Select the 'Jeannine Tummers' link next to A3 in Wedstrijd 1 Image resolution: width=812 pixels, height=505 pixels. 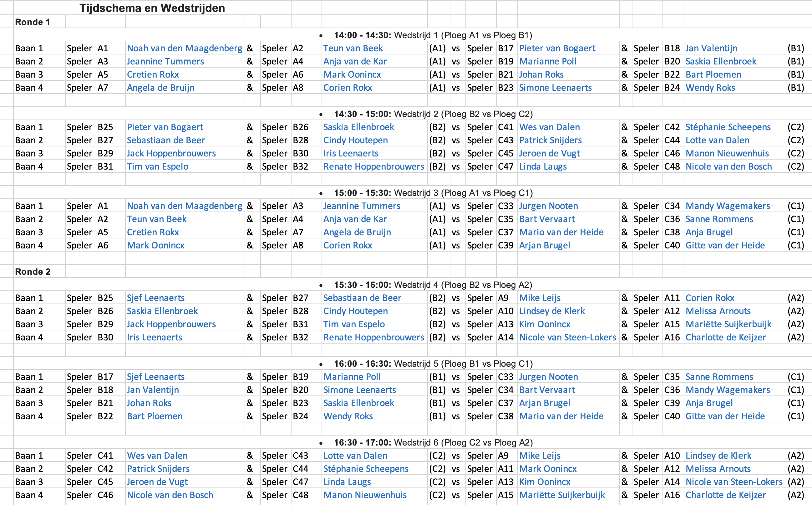coord(165,61)
